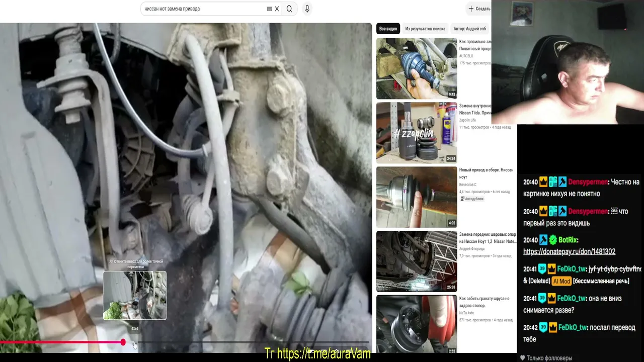Click the 'AI Mod' badge in chat
The height and width of the screenshot is (362, 644).
pyautogui.click(x=561, y=281)
